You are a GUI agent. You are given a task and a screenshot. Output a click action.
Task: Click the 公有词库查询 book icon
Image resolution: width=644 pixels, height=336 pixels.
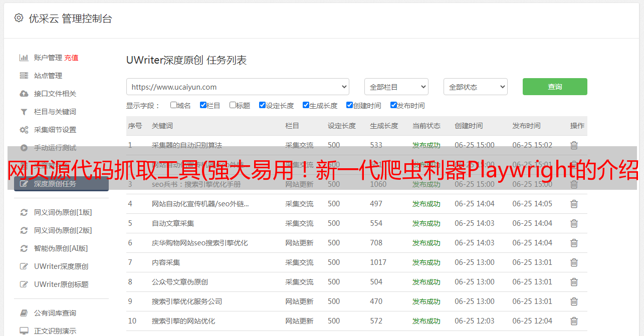24,313
